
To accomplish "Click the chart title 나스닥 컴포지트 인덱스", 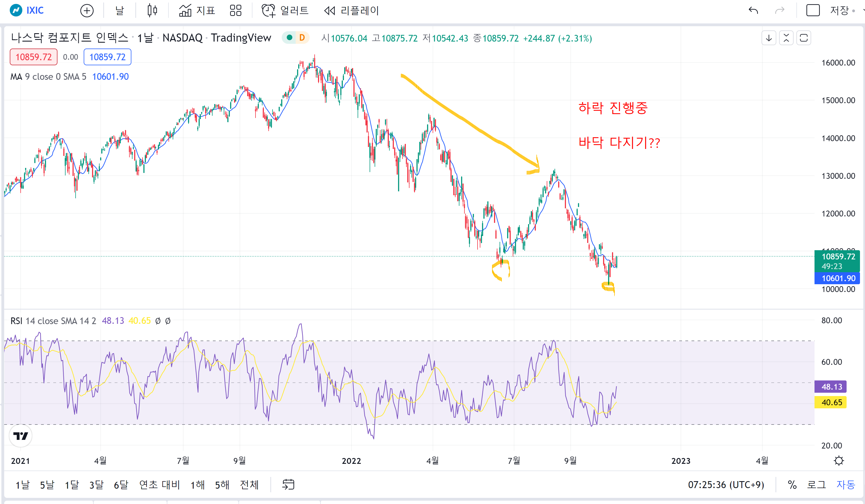I will click(70, 38).
